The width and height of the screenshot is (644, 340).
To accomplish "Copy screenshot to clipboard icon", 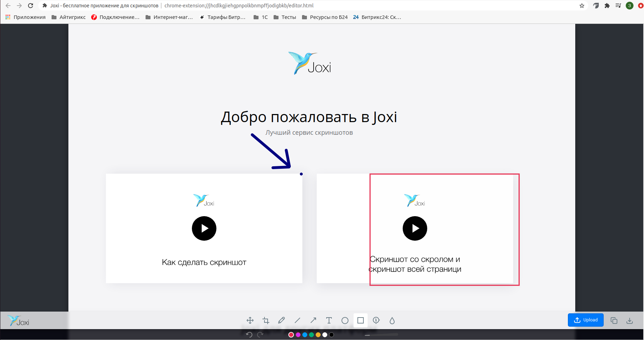I will (x=614, y=320).
